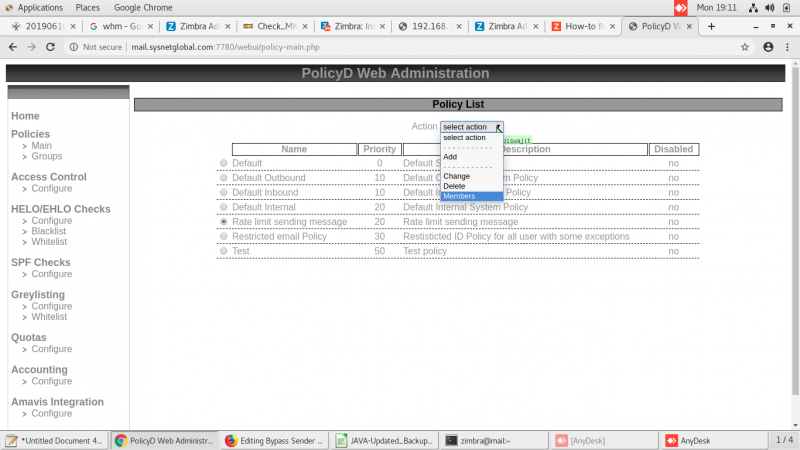The image size is (800, 450).
Task: Choose 'select action' option in the list
Action: click(x=472, y=138)
